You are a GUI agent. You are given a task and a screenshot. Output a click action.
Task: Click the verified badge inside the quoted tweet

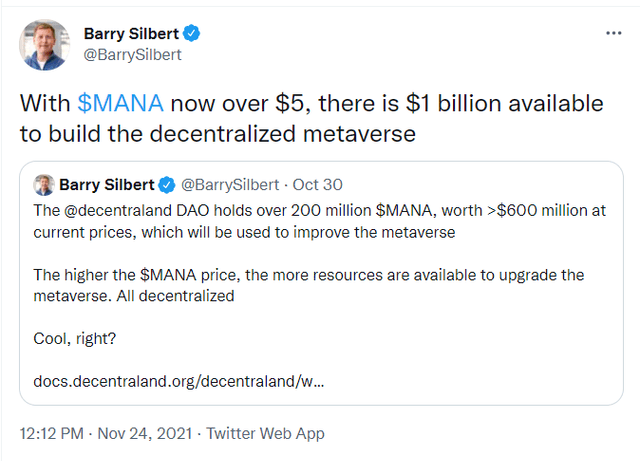[x=165, y=185]
